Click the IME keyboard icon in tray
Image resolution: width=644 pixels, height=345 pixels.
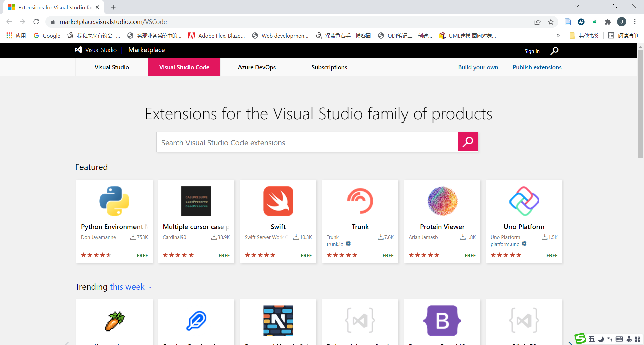[619, 339]
